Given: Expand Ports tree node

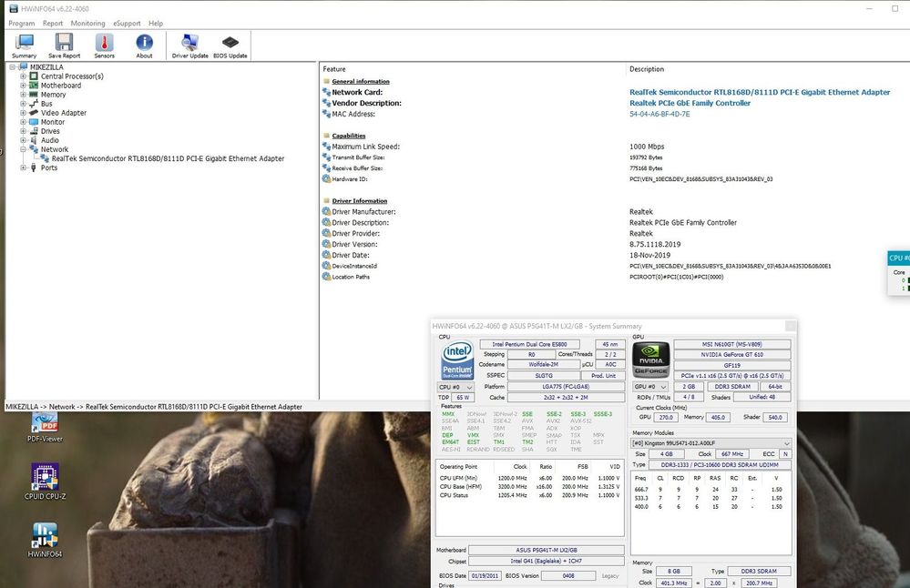Looking at the screenshot, I should point(23,167).
